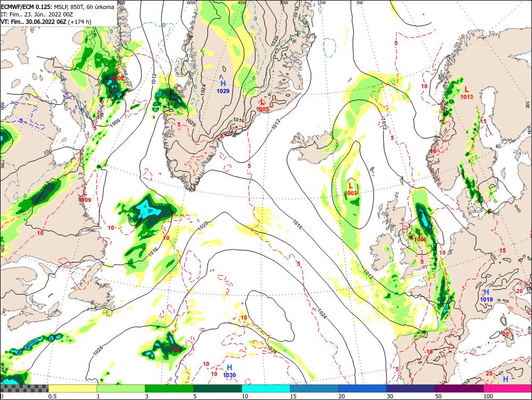Select the low pressure L 1006 marker
This screenshot has height=400, width=532.
coord(420,236)
